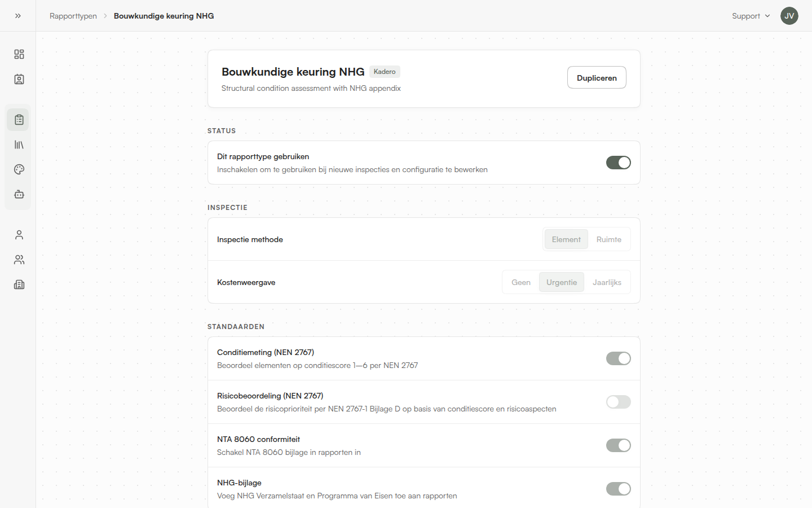Go to Rapporttypen breadcrumb

click(x=73, y=16)
